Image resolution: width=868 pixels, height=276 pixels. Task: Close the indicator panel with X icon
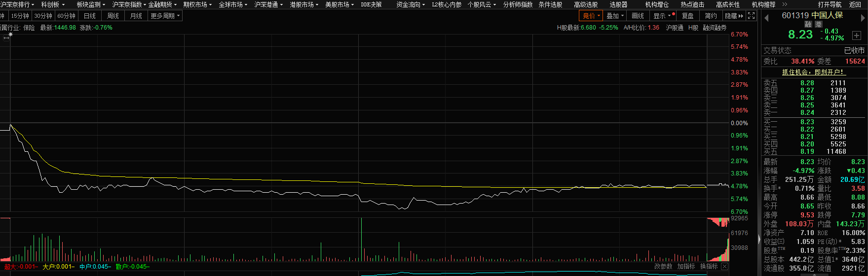pyautogui.click(x=724, y=267)
